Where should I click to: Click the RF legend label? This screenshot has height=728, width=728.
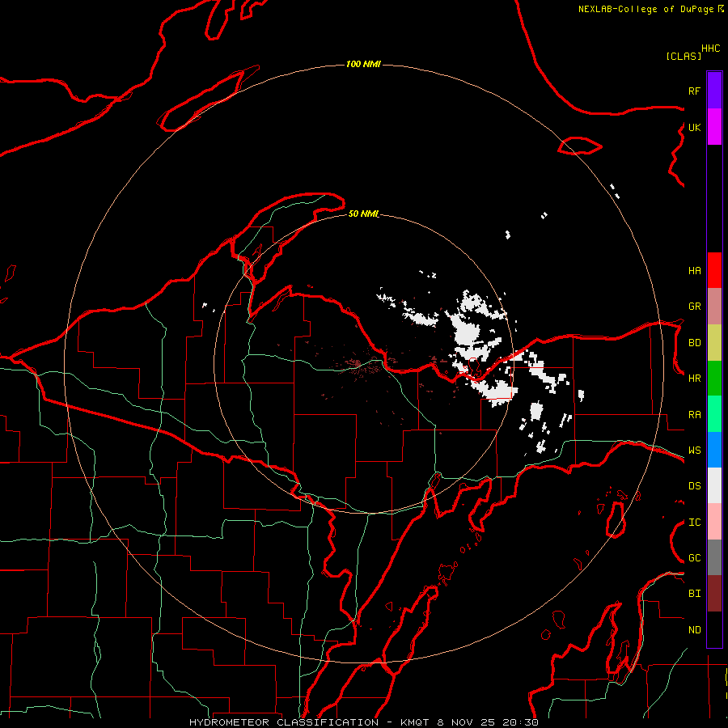694,91
